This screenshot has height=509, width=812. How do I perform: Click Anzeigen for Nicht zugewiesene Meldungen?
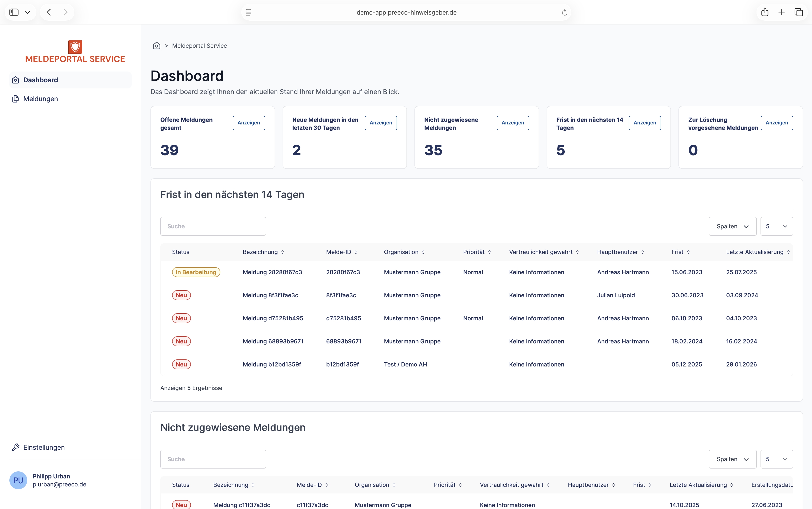[x=512, y=123]
